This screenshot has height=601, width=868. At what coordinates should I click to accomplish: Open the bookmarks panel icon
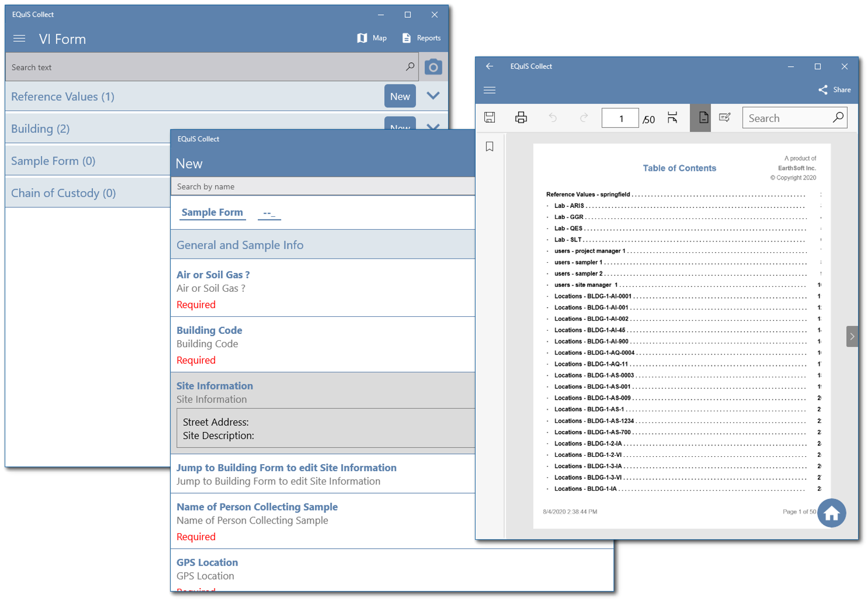click(490, 147)
